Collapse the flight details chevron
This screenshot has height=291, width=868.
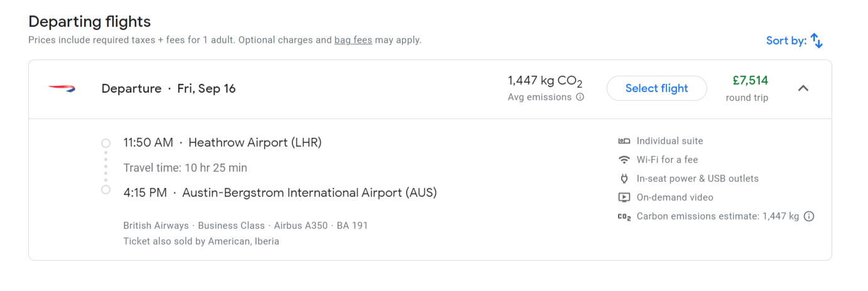803,88
